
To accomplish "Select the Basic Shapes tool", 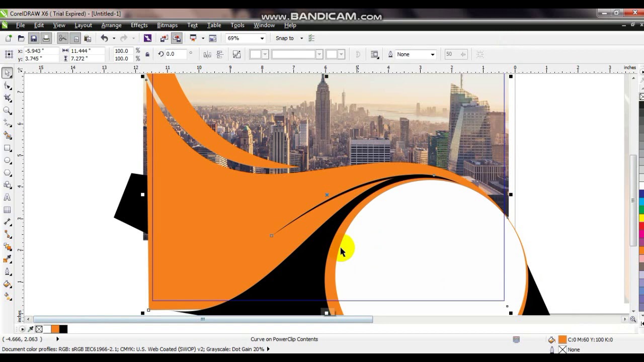I will pyautogui.click(x=8, y=186).
